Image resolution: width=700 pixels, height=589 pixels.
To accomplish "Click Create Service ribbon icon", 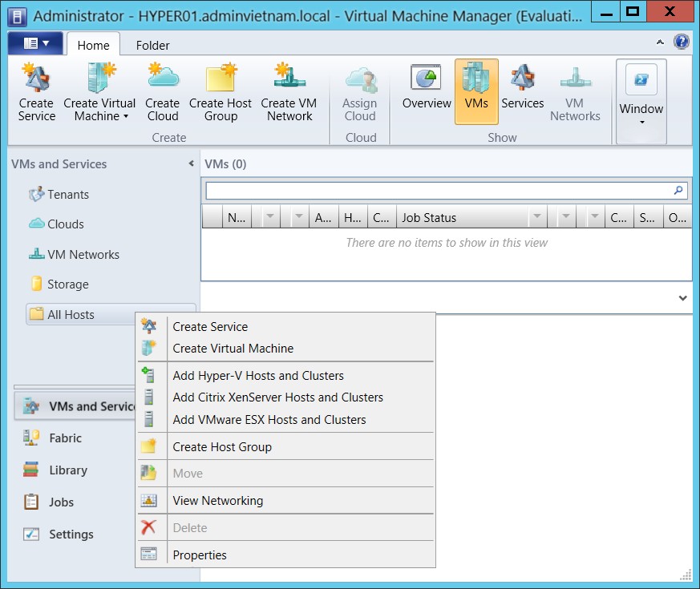I will click(37, 92).
